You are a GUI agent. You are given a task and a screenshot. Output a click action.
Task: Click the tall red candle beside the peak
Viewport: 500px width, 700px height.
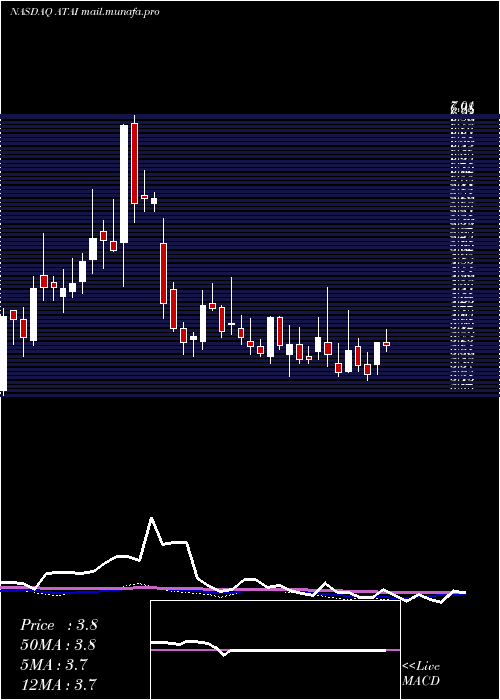tap(134, 163)
